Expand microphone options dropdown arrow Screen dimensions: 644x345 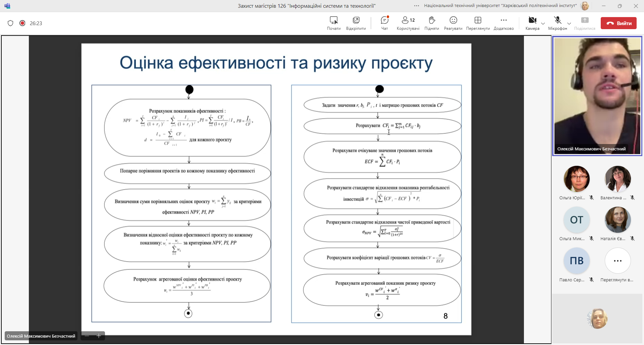click(569, 23)
